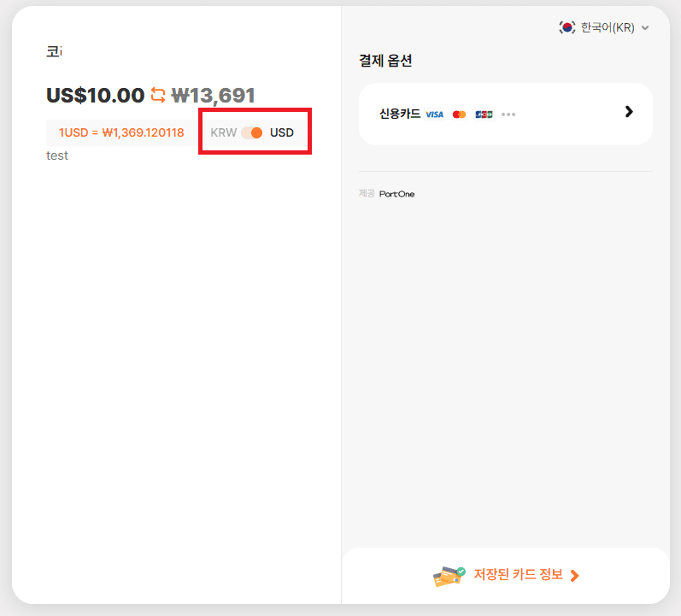Viewport: 681px width, 616px height.
Task: Click orange chevron beside saved card info
Action: coord(575,576)
